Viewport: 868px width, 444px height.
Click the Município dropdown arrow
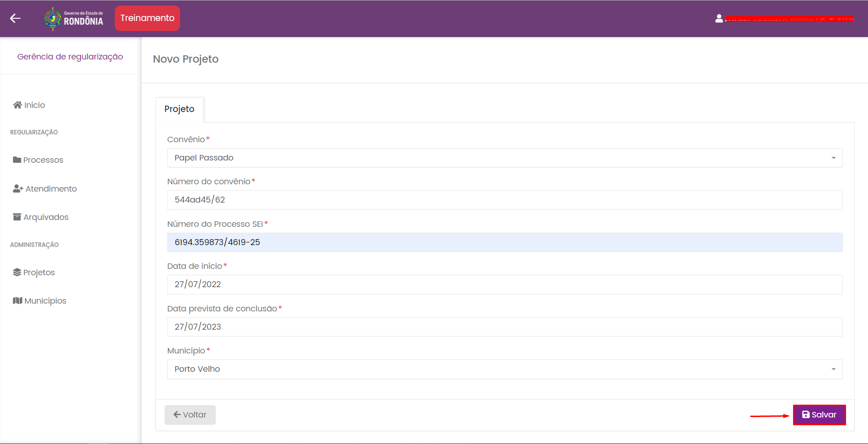coord(833,369)
